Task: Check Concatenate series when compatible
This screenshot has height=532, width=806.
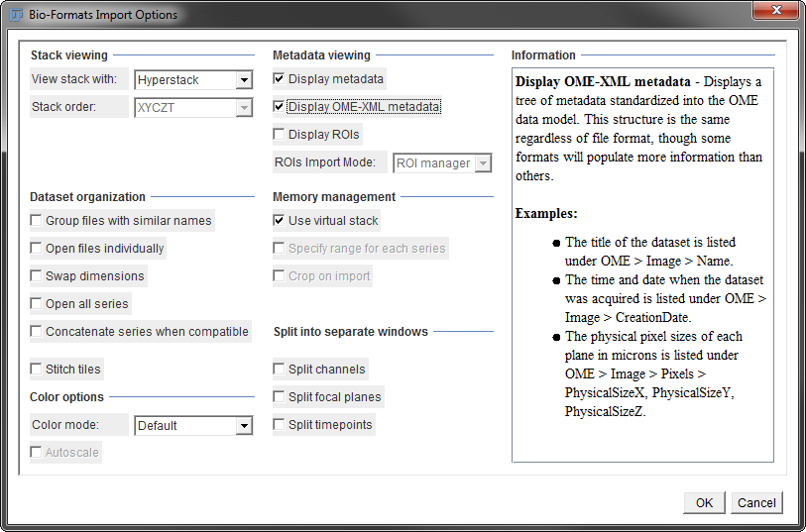Action: [37, 332]
